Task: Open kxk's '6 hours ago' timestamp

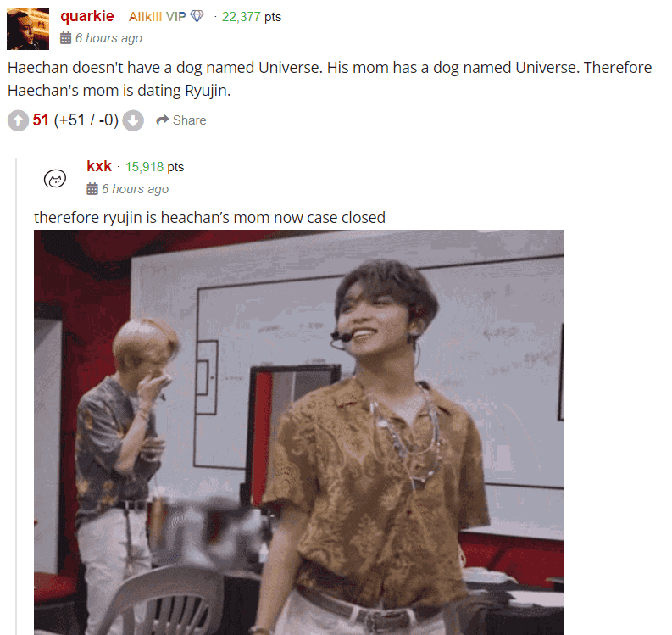Action: (x=135, y=189)
